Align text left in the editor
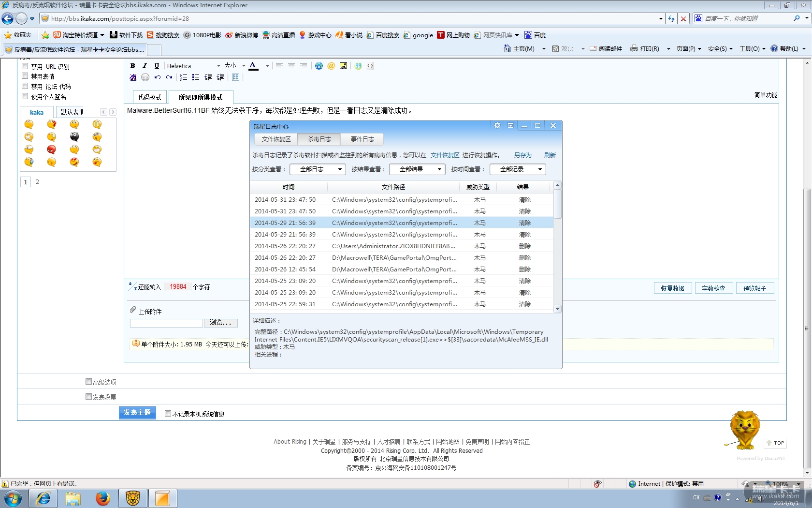The width and height of the screenshot is (812, 508). pos(279,66)
